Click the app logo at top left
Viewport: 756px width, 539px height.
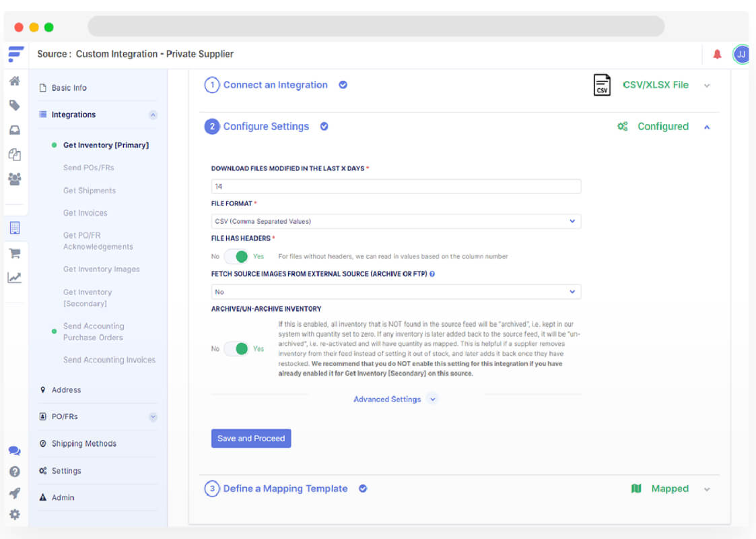[16, 53]
